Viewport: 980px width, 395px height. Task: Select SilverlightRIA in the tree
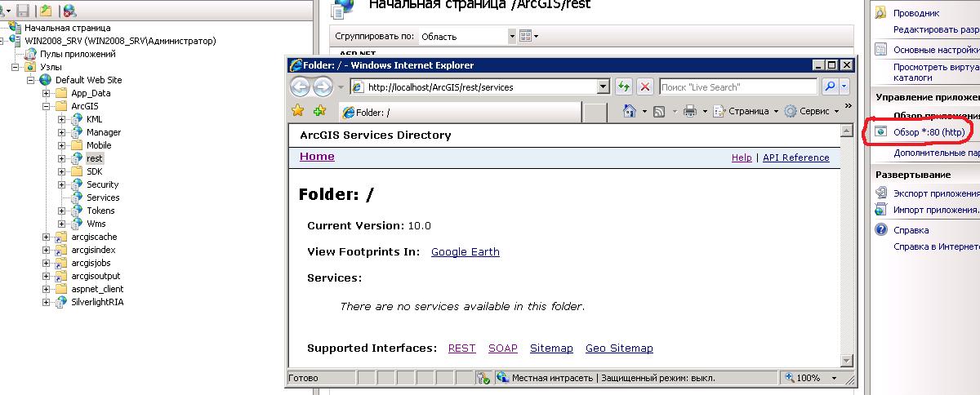coord(97,302)
